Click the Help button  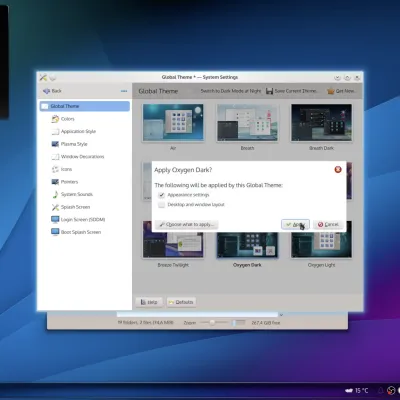pos(149,302)
